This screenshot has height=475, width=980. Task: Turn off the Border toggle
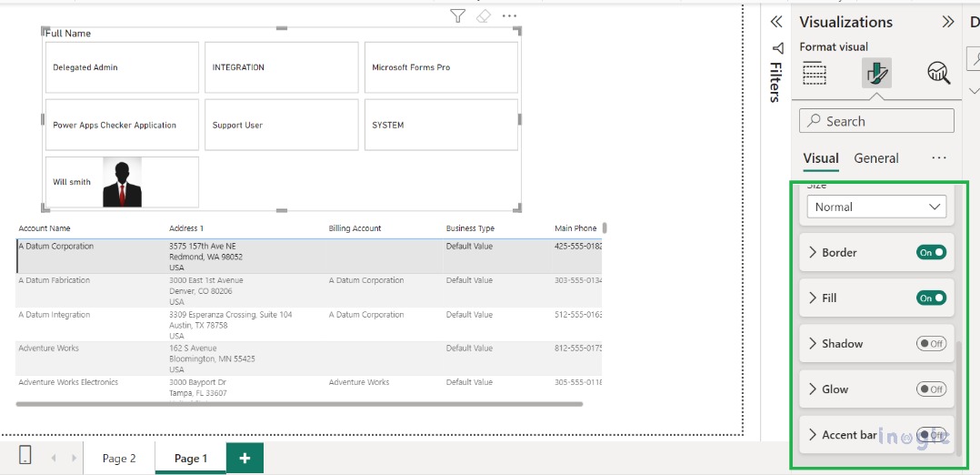click(931, 252)
